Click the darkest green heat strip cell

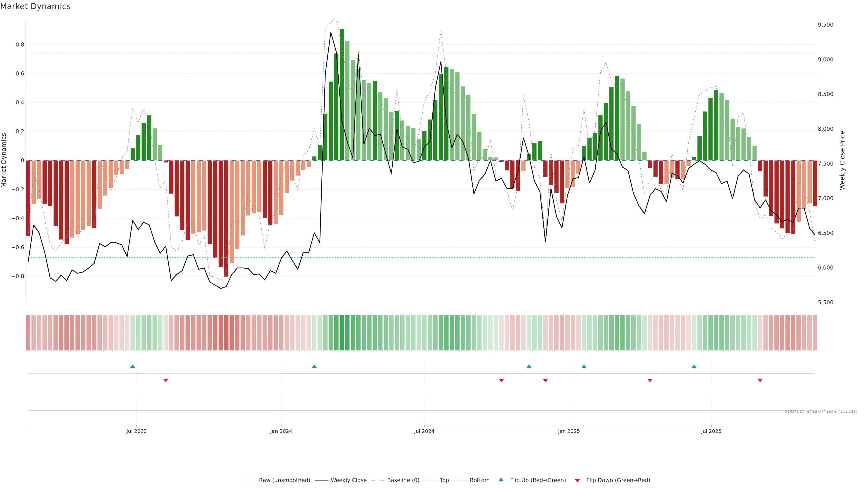(342, 333)
